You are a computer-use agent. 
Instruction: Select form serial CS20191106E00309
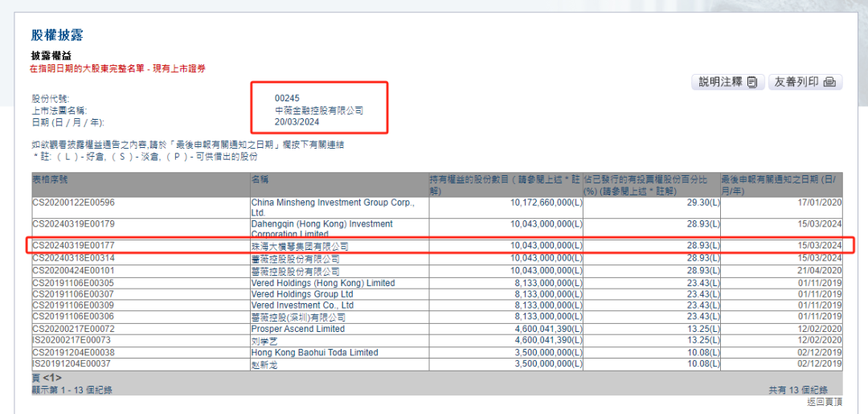[x=73, y=306]
